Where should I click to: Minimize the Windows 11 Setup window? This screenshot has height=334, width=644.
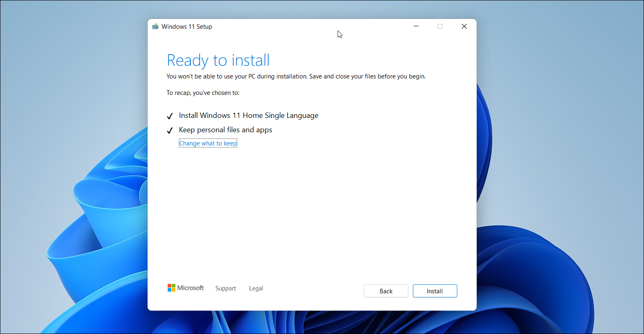pyautogui.click(x=416, y=26)
